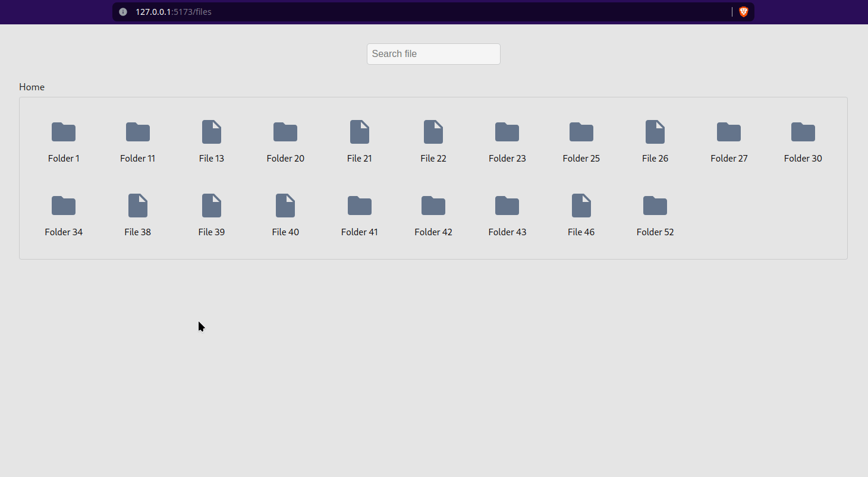Click the 'Folder 34' name label
Image resolution: width=868 pixels, height=477 pixels.
pyautogui.click(x=64, y=232)
